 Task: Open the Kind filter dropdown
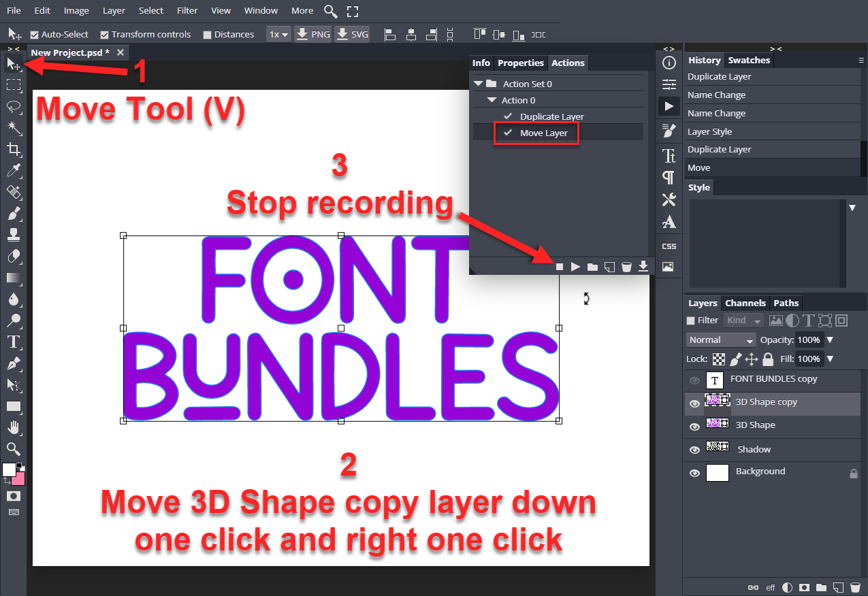[x=744, y=320]
